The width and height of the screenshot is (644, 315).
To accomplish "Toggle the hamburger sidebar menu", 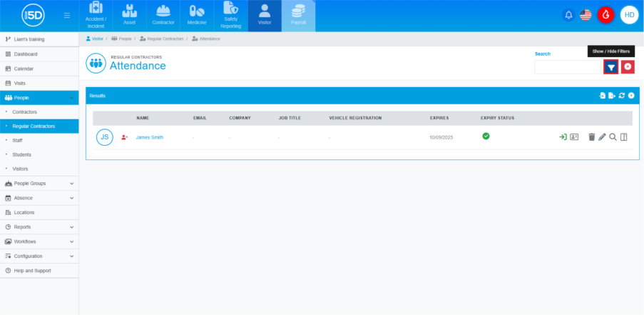I will [67, 15].
